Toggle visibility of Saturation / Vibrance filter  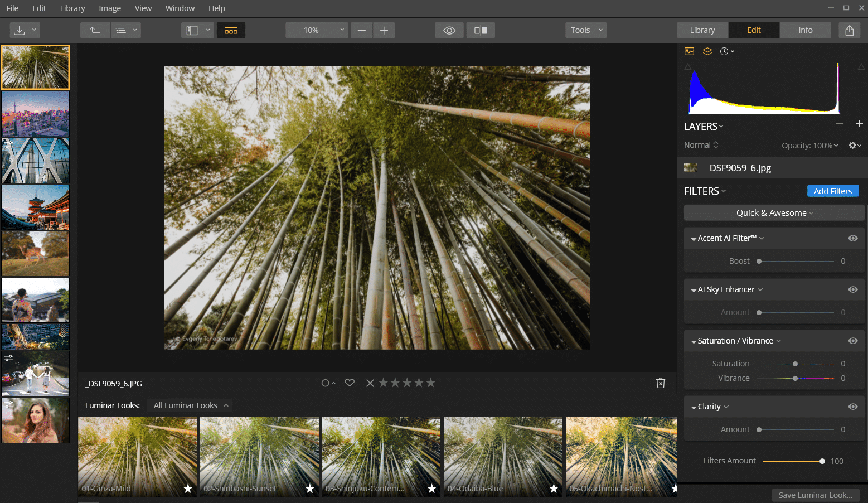coord(852,341)
